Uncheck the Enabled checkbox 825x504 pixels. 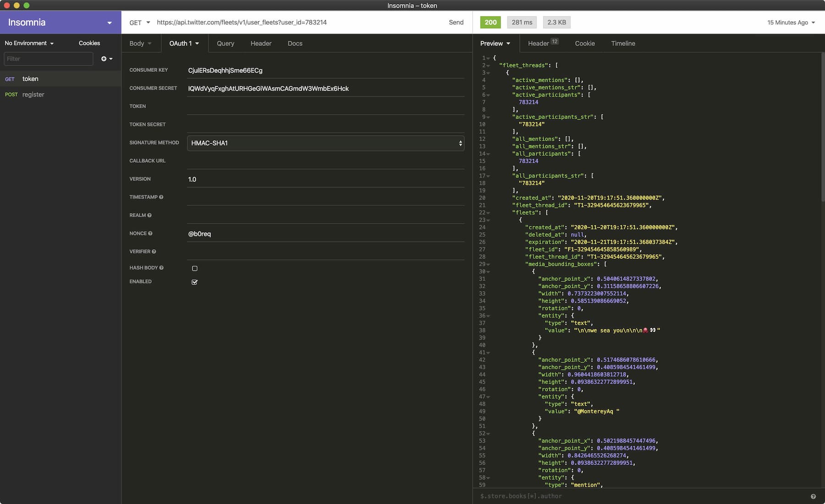[195, 282]
